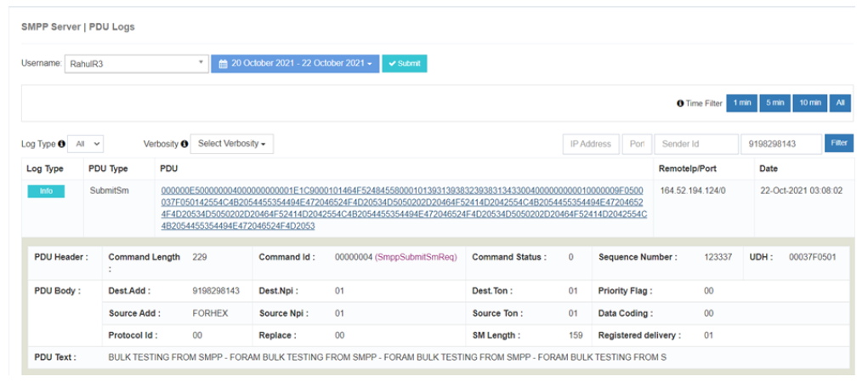Click the UDH value 00037F0501
The image size is (868, 388).
[x=812, y=257]
